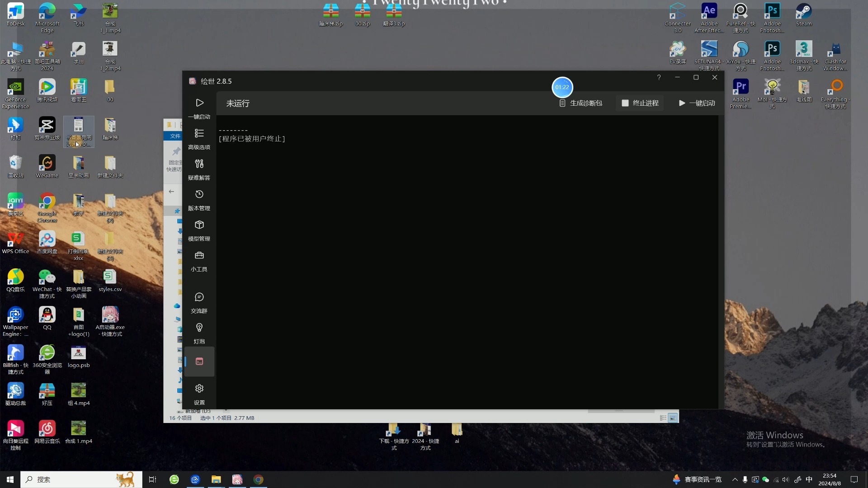Image resolution: width=868 pixels, height=488 pixels.
Task: Open 高级选项 advanced options panel
Action: [199, 139]
